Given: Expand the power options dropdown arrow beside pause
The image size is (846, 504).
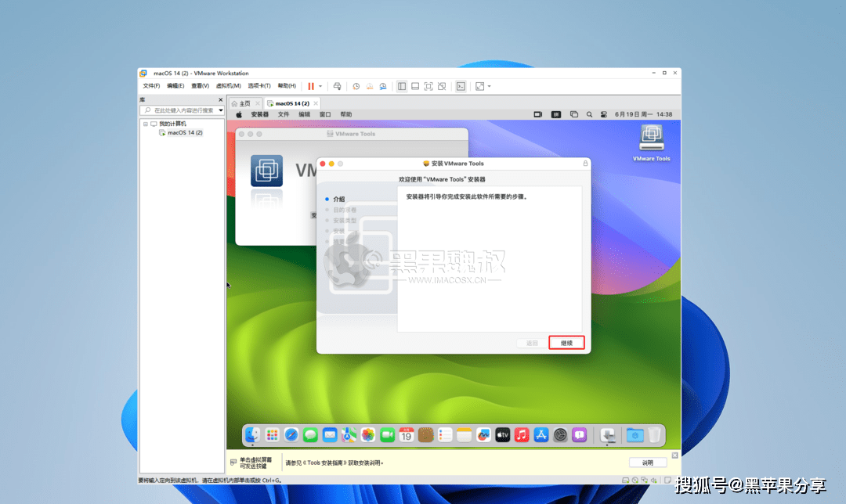Looking at the screenshot, I should pyautogui.click(x=320, y=86).
